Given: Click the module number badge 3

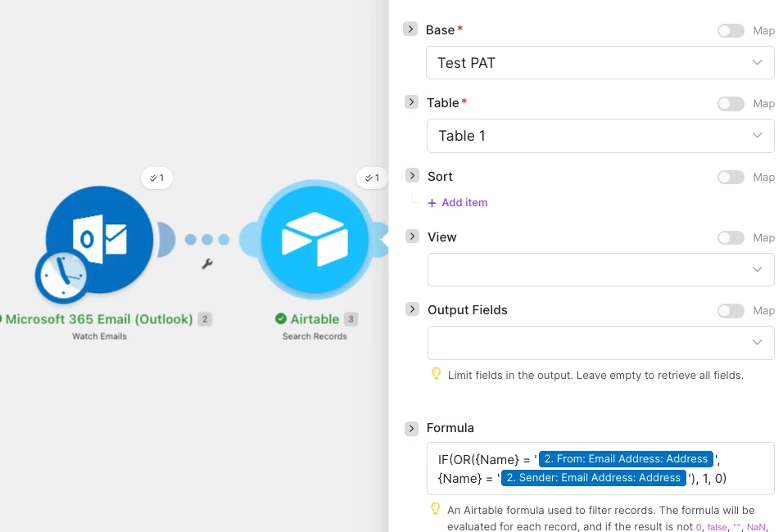Looking at the screenshot, I should 351,319.
